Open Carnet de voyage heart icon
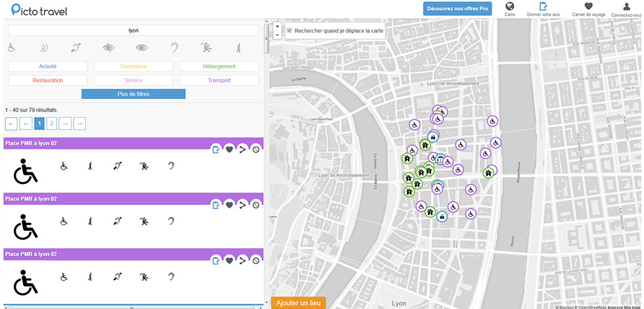Viewport: 644px width, 309px height. [x=588, y=7]
